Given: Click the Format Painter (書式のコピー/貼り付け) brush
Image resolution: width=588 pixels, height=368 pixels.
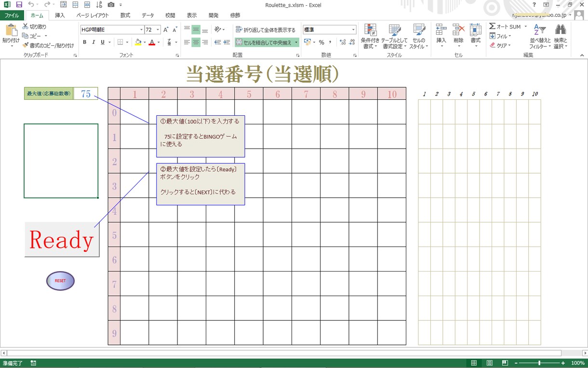Looking at the screenshot, I should tap(26, 45).
